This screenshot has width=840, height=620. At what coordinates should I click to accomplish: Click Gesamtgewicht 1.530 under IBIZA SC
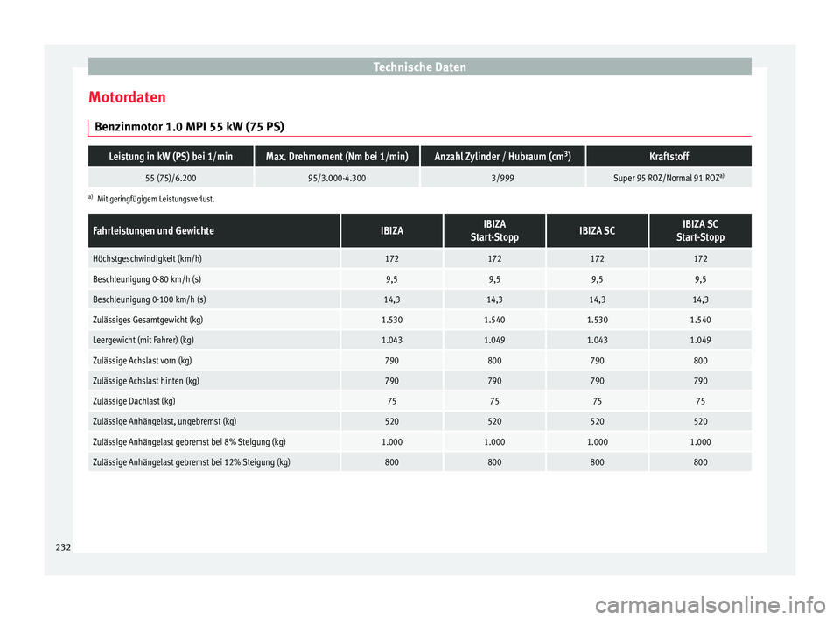[x=598, y=321]
